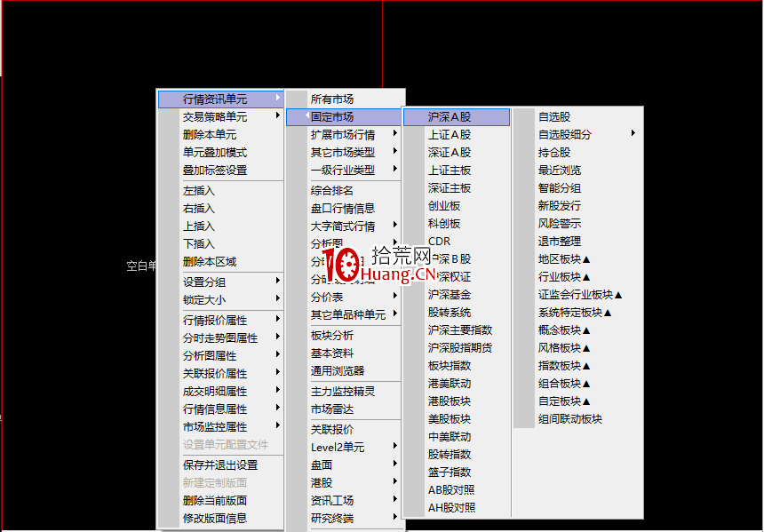Image resolution: width=764 pixels, height=532 pixels.
Task: Select 最近浏览 entry
Action: tap(577, 170)
